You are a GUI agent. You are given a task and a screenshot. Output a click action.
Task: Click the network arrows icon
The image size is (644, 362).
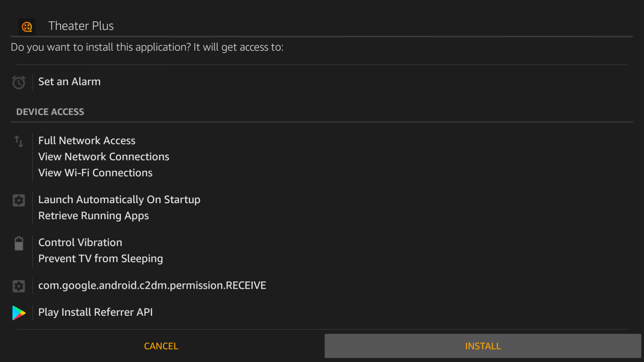19,141
